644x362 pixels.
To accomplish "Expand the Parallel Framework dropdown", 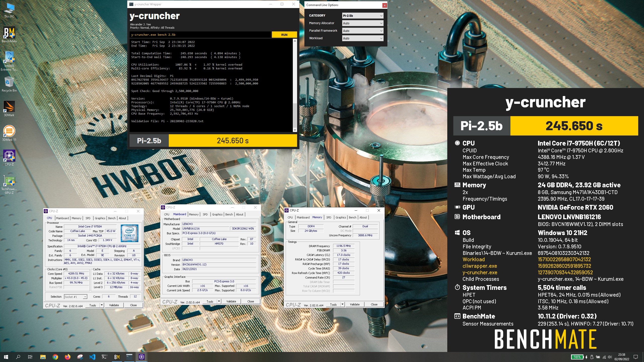I will 363,31.
